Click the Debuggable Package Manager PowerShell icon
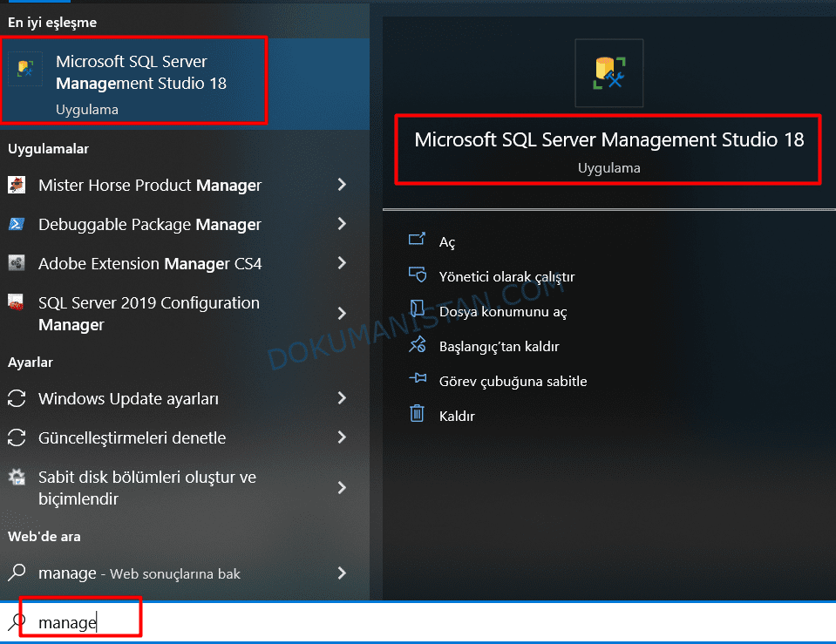 17,224
